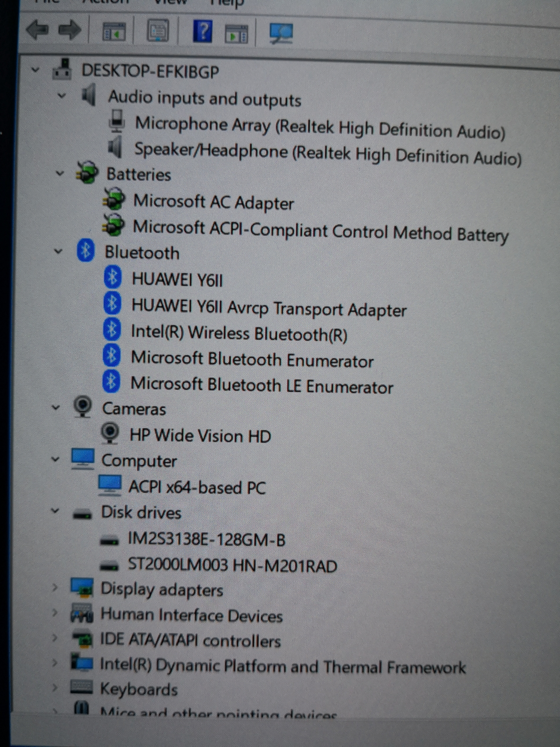Open Help using the blue question mark icon
Viewport: 560px width, 747px height.
click(x=203, y=31)
